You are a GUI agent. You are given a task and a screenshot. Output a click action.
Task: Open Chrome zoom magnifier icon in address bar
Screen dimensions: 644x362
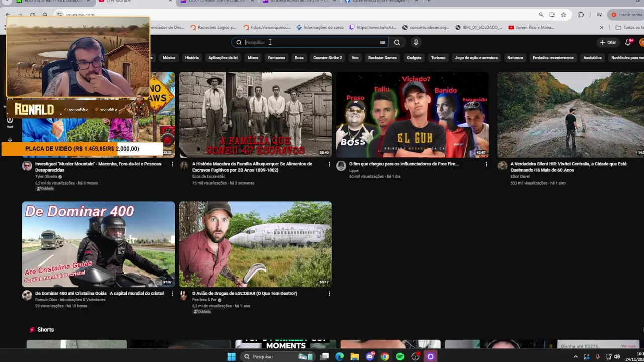[x=541, y=15]
